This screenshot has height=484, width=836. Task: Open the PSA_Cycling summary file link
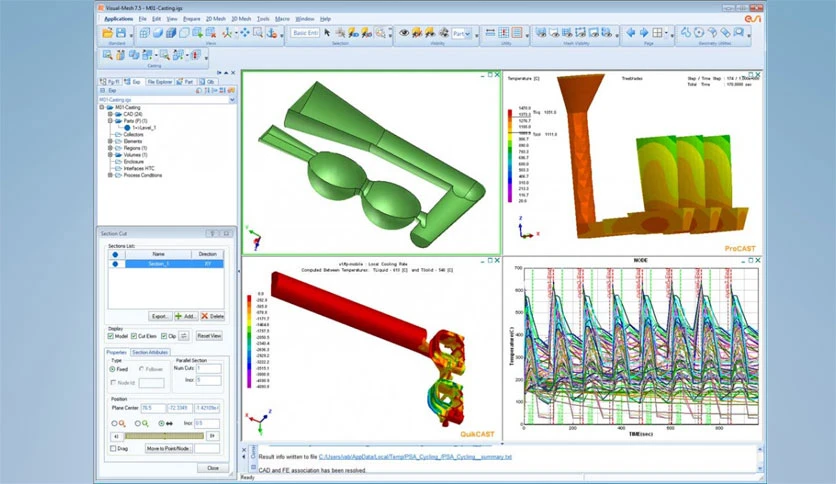(x=415, y=457)
